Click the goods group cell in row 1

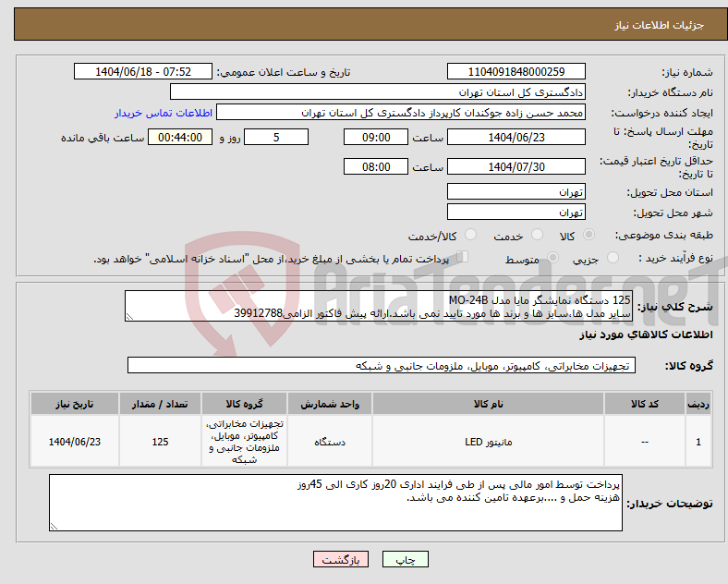coord(244,442)
